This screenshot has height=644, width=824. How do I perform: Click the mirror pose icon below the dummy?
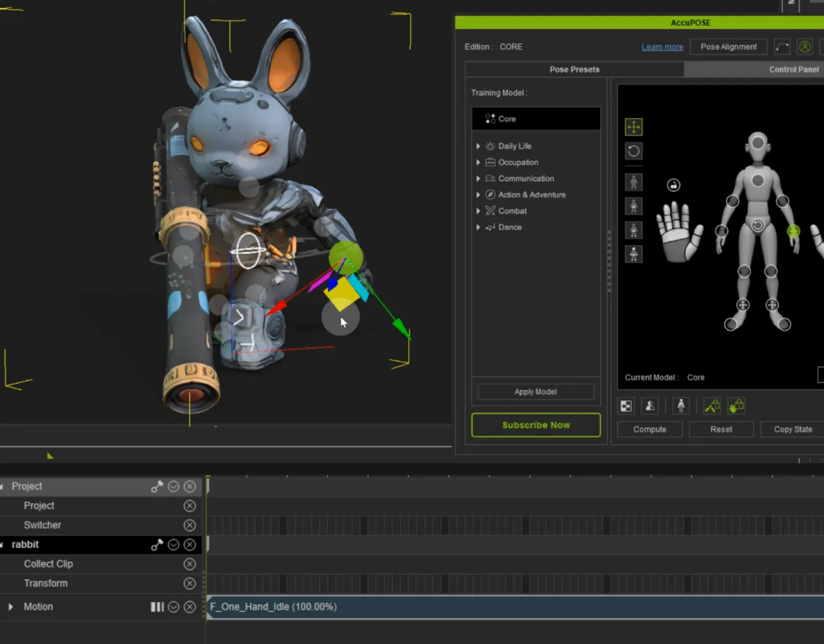click(626, 406)
